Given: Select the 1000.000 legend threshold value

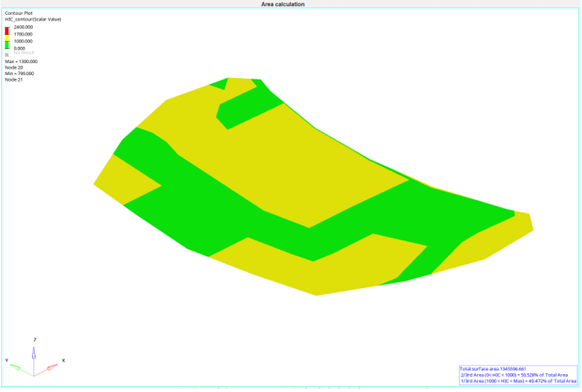Looking at the screenshot, I should tap(23, 41).
